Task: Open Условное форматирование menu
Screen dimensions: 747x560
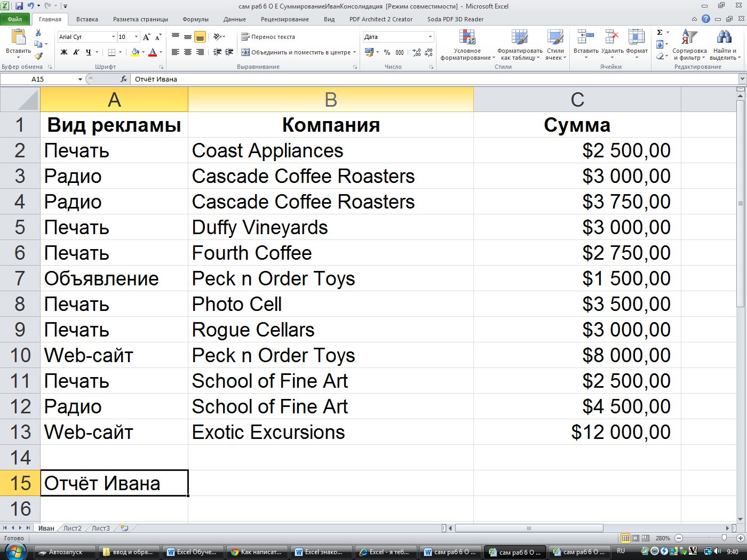Action: [467, 45]
